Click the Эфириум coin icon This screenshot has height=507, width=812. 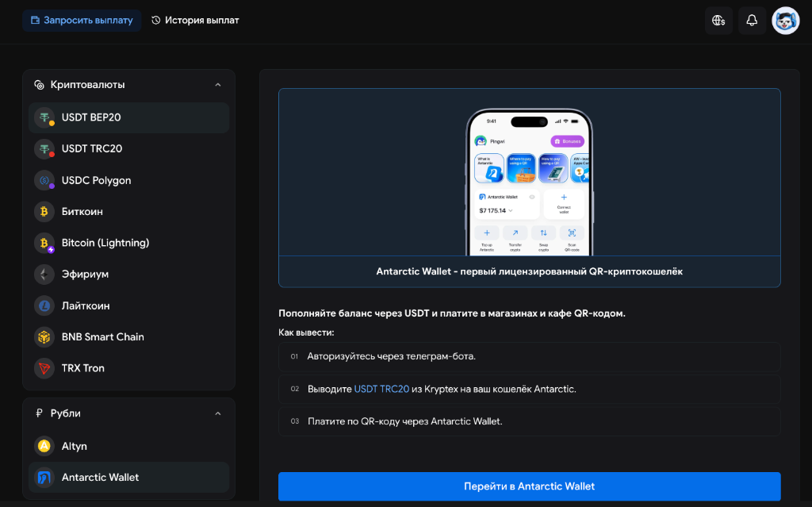point(44,275)
